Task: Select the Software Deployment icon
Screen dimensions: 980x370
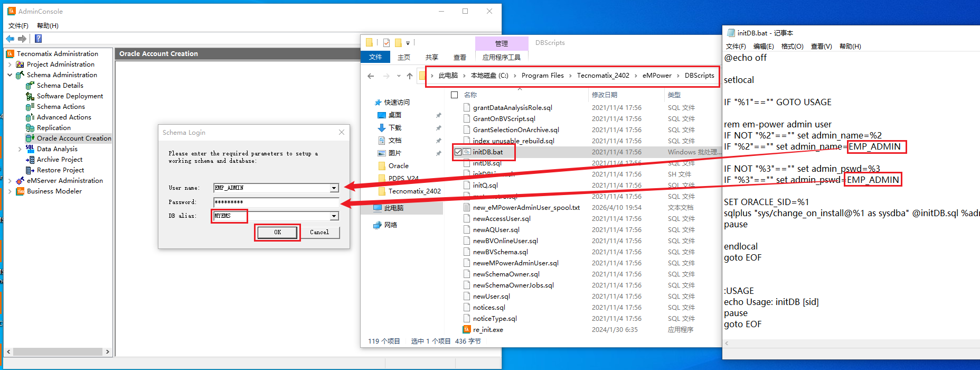Action: point(30,96)
